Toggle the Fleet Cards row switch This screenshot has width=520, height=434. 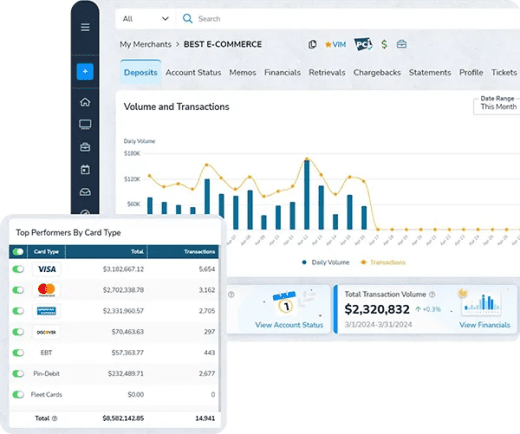(18, 395)
